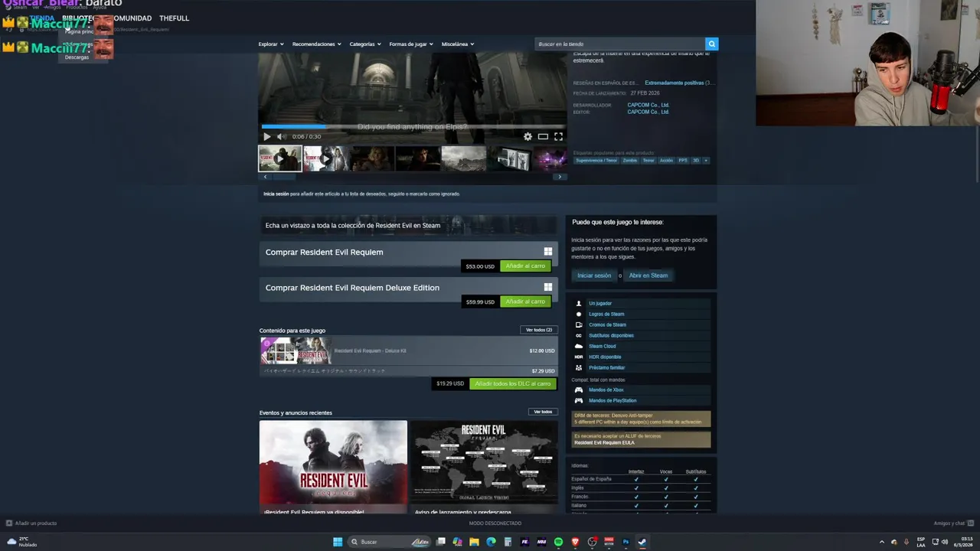This screenshot has height=551, width=980.
Task: Add Deluxe Edition to cart
Action: tap(525, 302)
